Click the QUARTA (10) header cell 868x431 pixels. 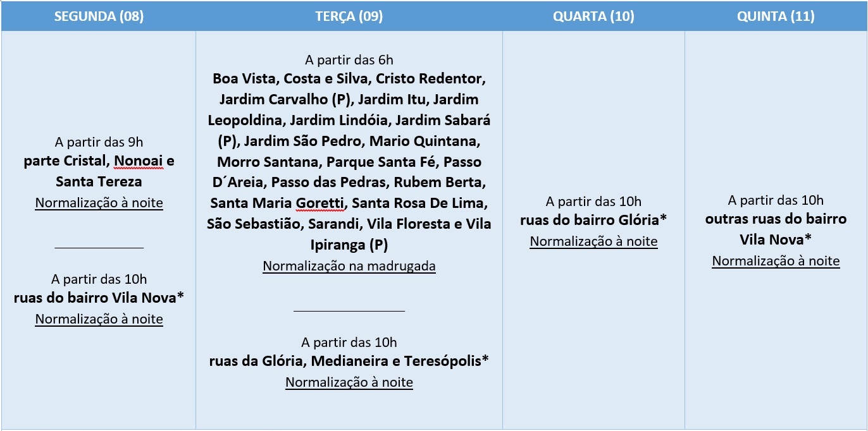pos(593,16)
